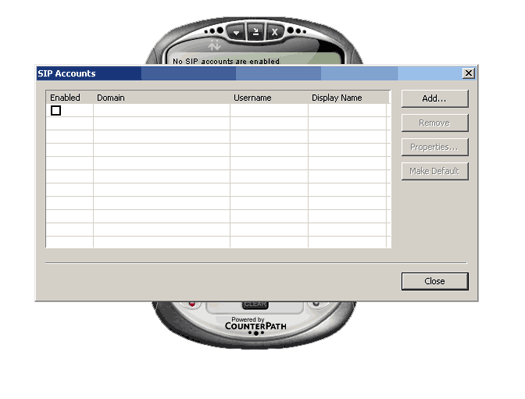Click the network arrows logo on phone display

tap(214, 45)
